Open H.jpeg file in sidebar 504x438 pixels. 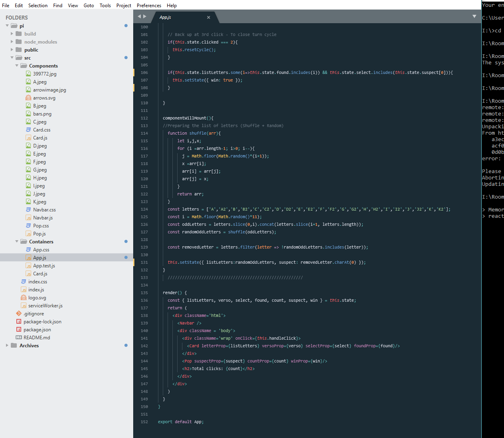pos(40,178)
